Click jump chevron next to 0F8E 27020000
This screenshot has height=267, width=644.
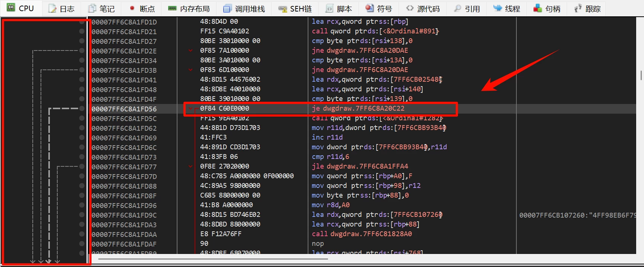coord(190,166)
